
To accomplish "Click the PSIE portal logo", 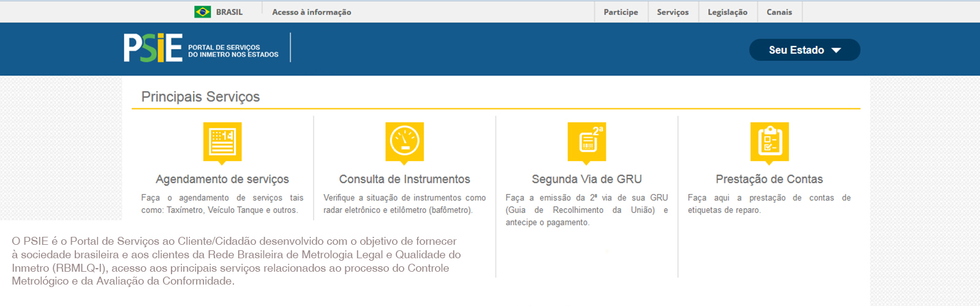I will [x=153, y=48].
